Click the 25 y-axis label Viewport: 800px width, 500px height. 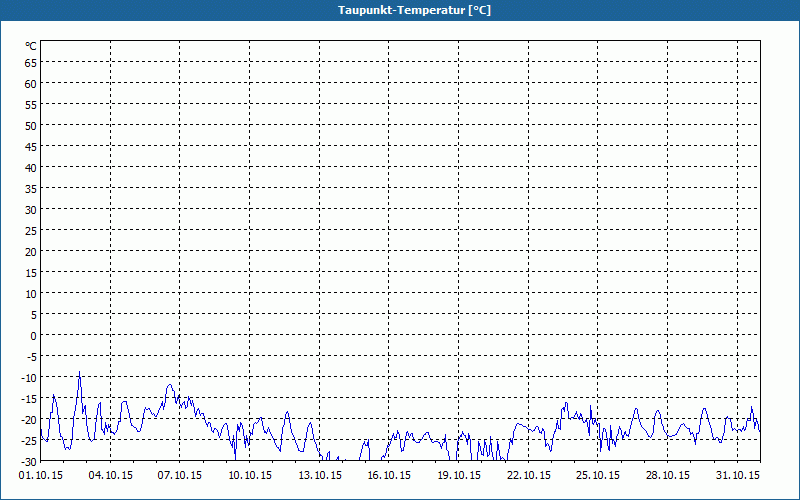pyautogui.click(x=31, y=231)
